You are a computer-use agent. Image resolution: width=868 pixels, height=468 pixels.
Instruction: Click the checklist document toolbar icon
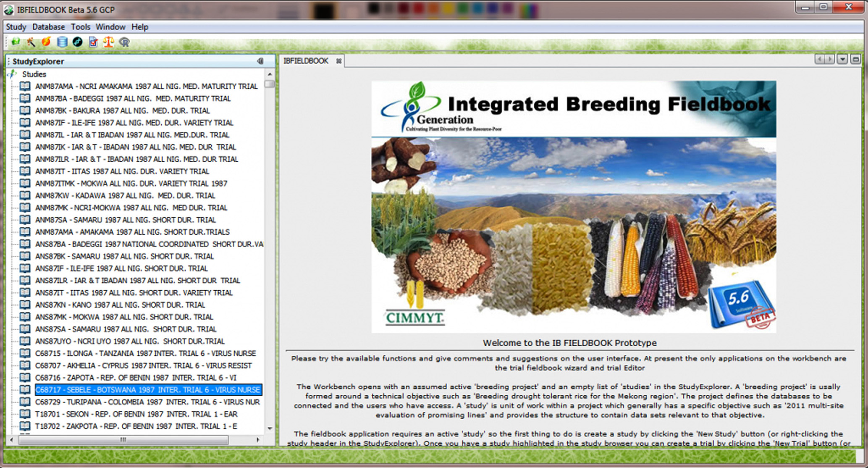point(93,42)
